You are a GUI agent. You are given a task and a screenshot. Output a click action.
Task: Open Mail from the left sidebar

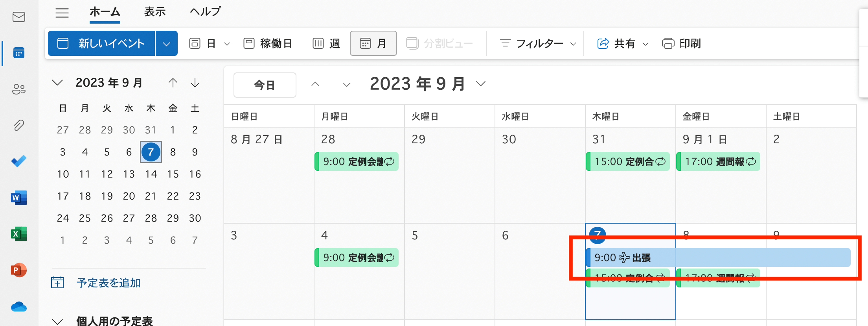point(19,17)
